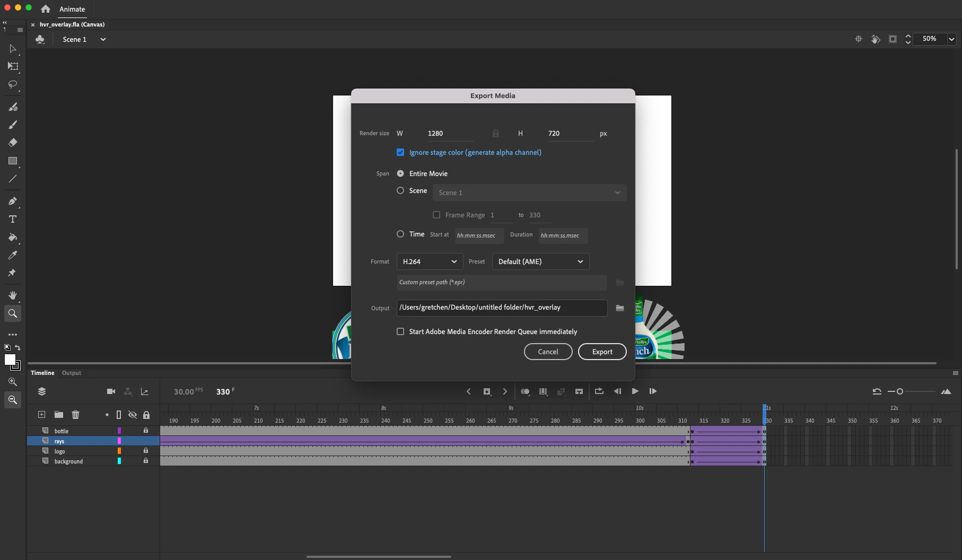Screen dimensions: 962x560
Task: Switch to the Output tab
Action: [x=72, y=373]
